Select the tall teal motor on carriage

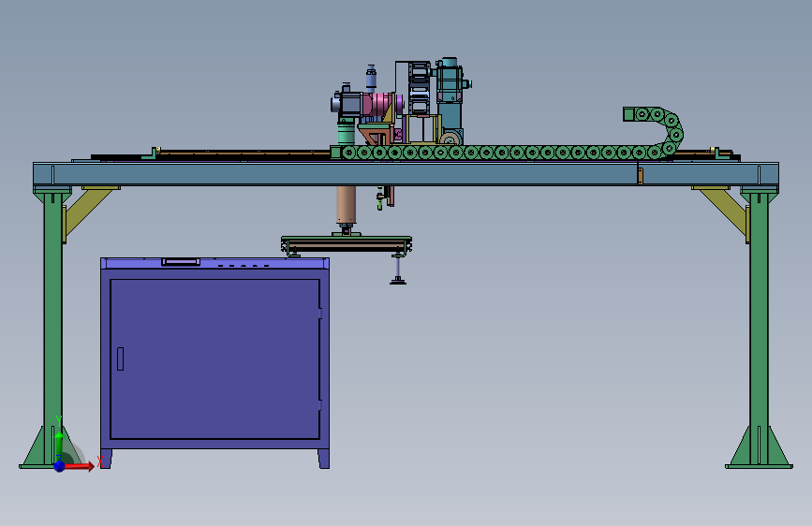pos(449,94)
